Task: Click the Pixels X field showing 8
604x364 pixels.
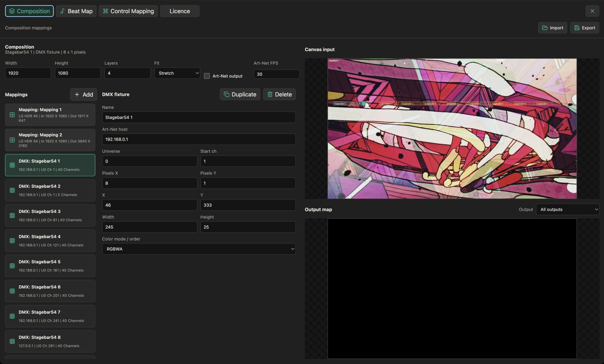Action: click(150, 183)
